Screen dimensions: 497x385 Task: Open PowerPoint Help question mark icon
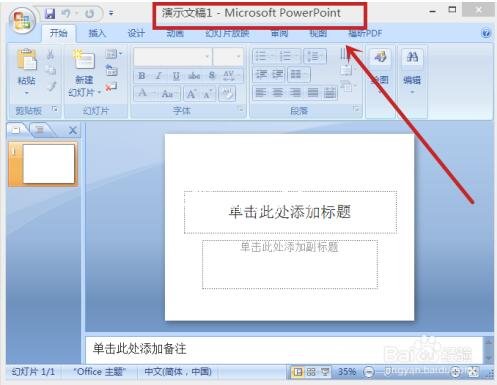pyautogui.click(x=486, y=33)
